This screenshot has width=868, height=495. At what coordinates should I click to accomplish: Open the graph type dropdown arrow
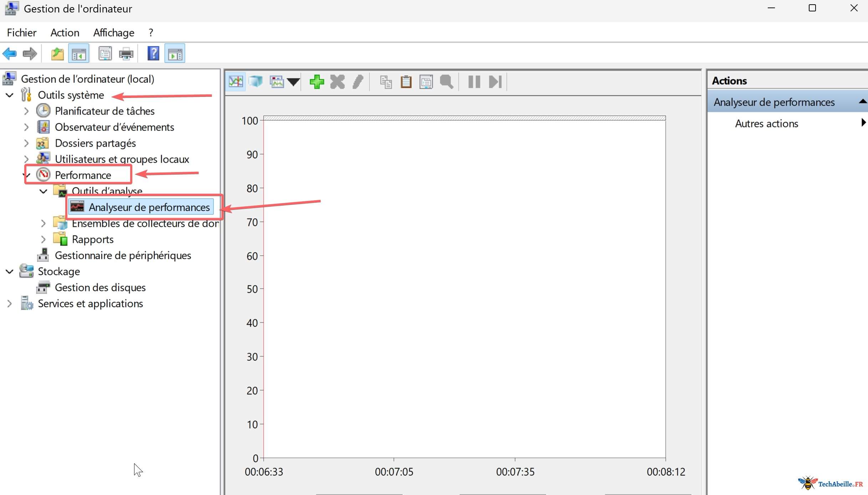click(293, 82)
